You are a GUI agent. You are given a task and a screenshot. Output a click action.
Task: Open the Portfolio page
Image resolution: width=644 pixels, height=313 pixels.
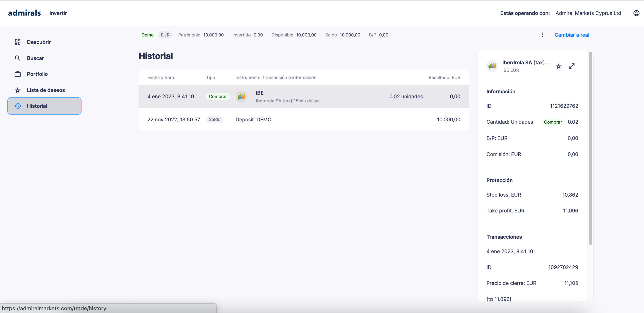point(44,74)
